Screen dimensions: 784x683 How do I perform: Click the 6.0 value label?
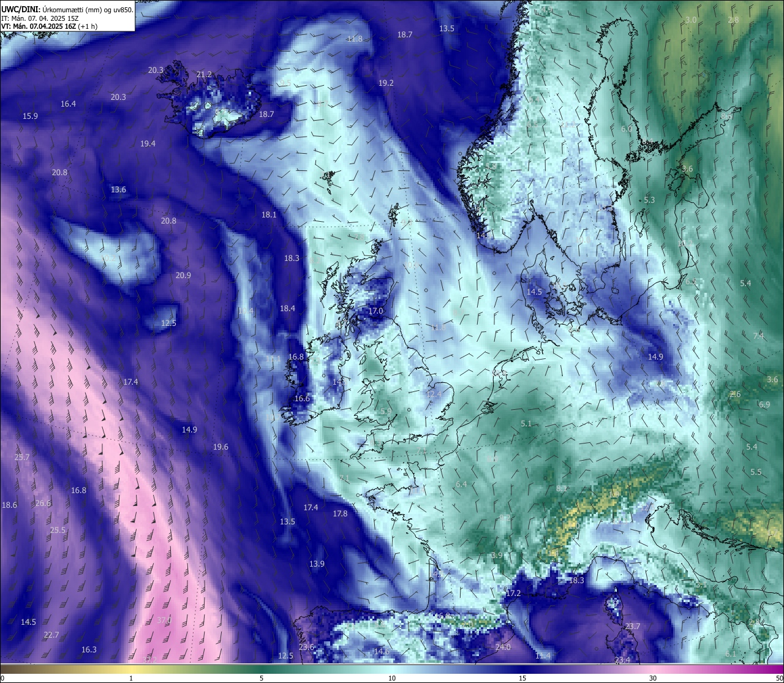627,129
